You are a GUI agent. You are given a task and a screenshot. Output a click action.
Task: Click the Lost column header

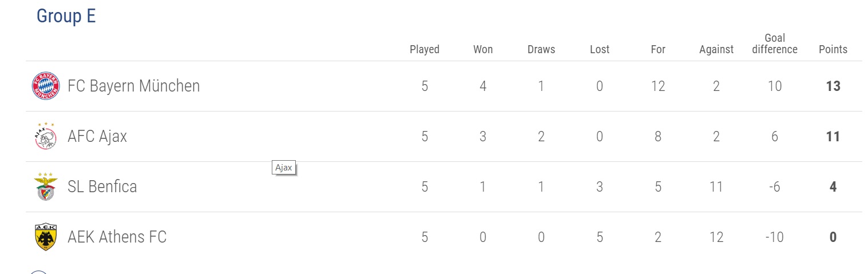pyautogui.click(x=600, y=49)
